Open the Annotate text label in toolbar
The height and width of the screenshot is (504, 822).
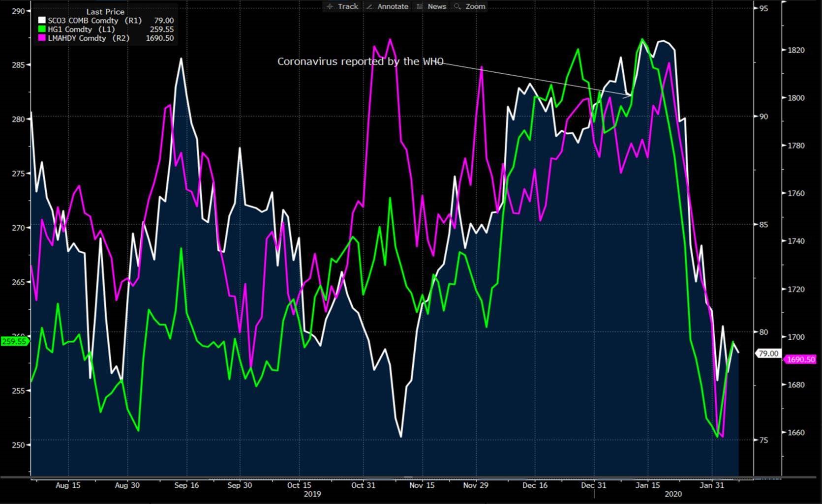click(393, 6)
